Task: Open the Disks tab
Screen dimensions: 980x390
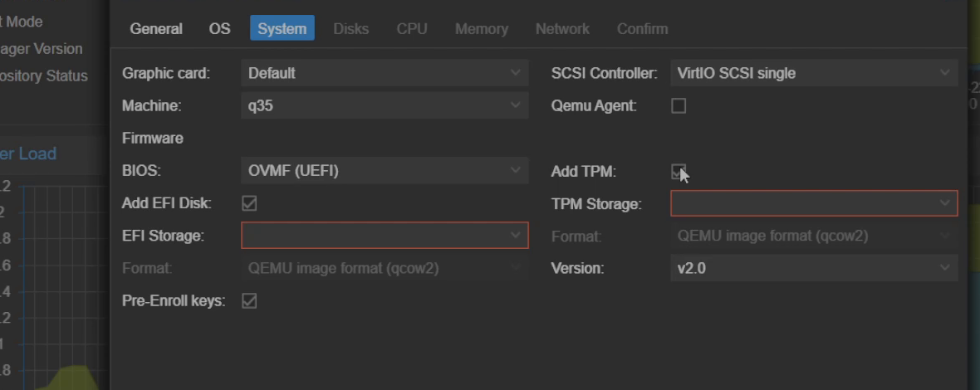Action: pos(350,29)
